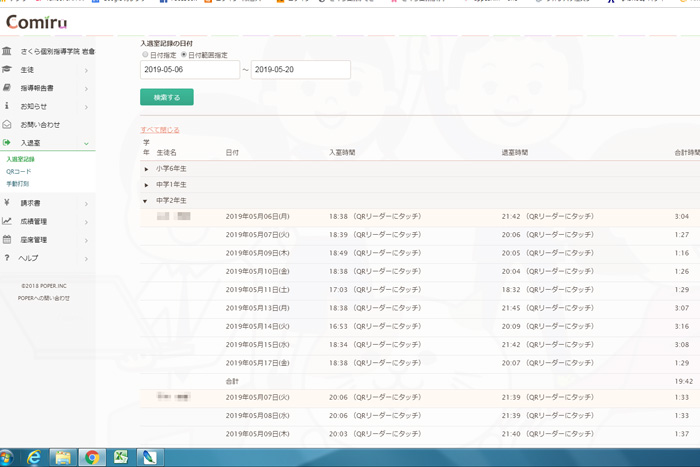Click the chart icon beside 成績管理
Image resolution: width=700 pixels, height=467 pixels.
(8, 221)
